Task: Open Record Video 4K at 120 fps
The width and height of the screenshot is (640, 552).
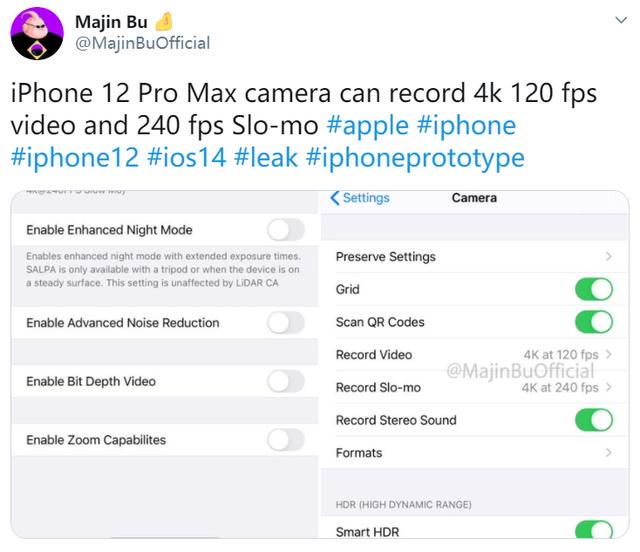Action: tap(474, 354)
